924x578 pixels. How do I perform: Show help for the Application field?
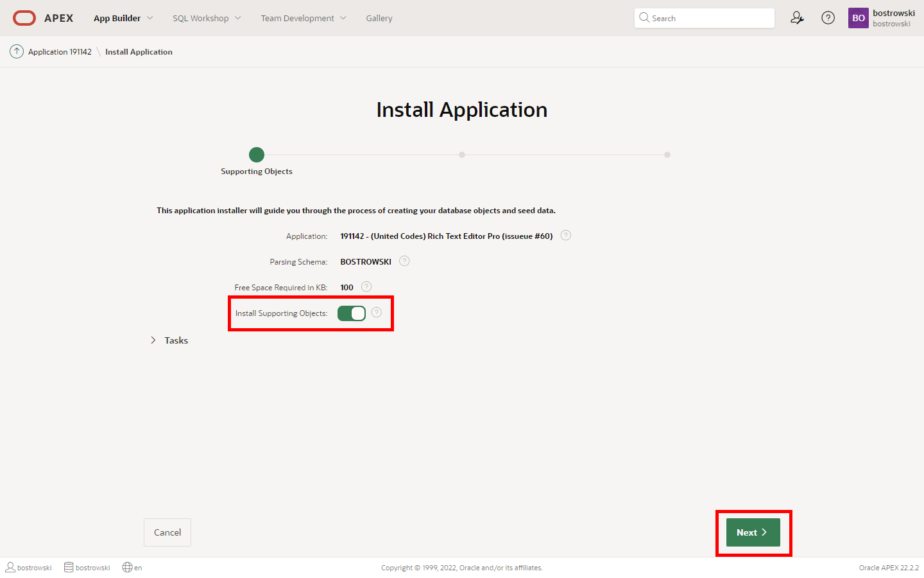(565, 235)
